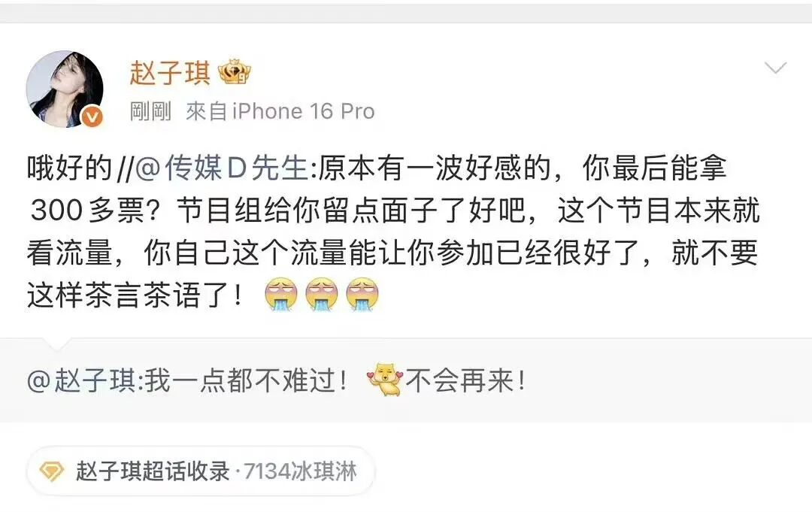Viewport: 812px width, 512px height.
Task: Click the diamond super-topic icon
Action: [x=52, y=471]
